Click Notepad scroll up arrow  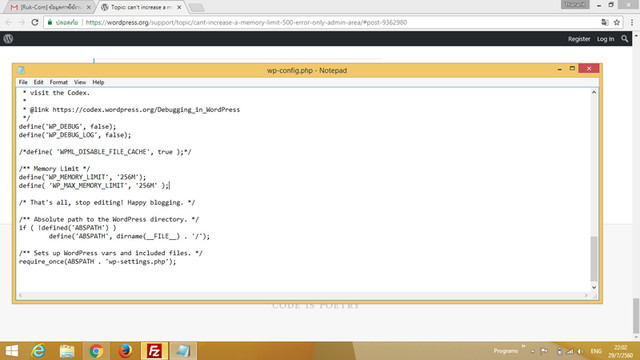(594, 92)
